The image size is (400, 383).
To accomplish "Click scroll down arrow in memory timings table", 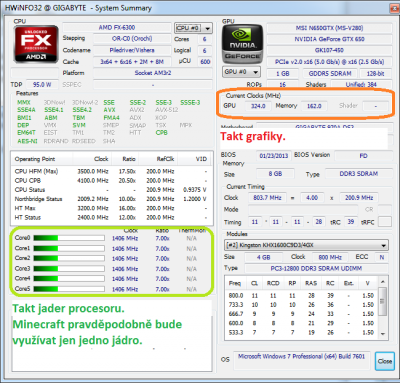I will pos(383,333).
